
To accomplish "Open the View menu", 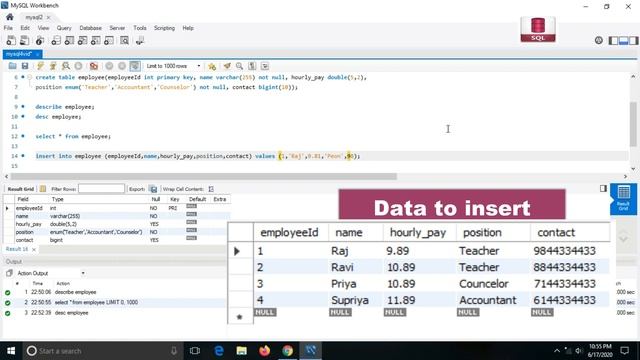I will (43, 28).
